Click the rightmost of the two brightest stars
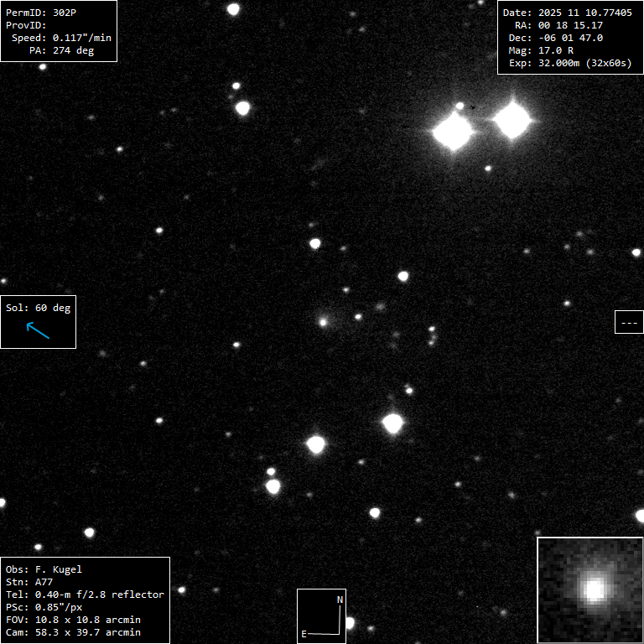 (512, 121)
